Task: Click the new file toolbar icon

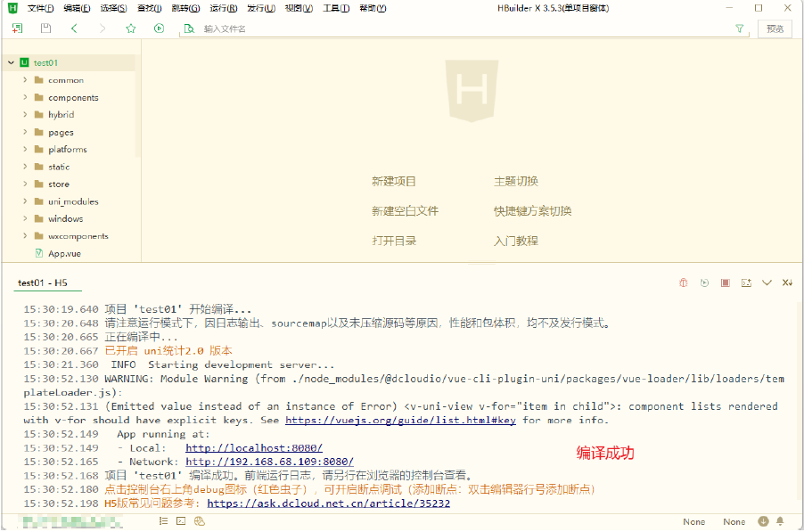Action: 18,29
